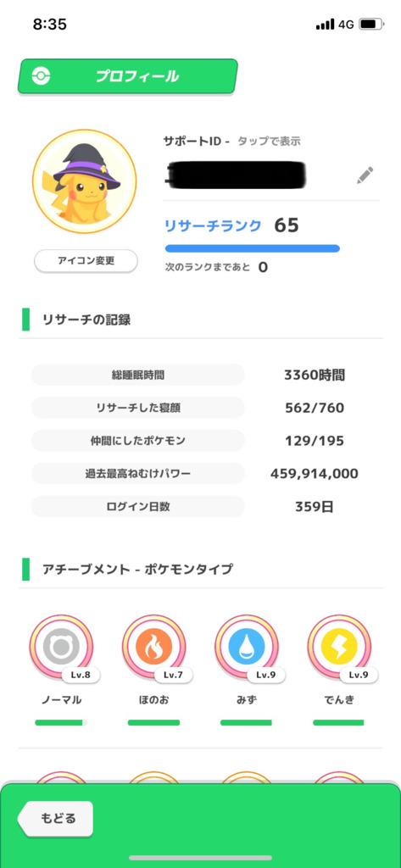
Task: Tap the Electric type achievement badge
Action: [x=339, y=648]
